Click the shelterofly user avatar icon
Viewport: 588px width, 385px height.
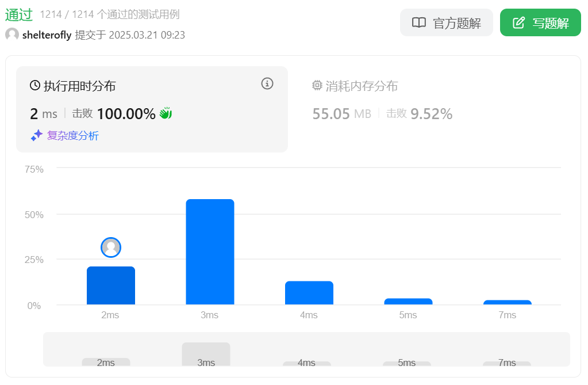(x=12, y=35)
